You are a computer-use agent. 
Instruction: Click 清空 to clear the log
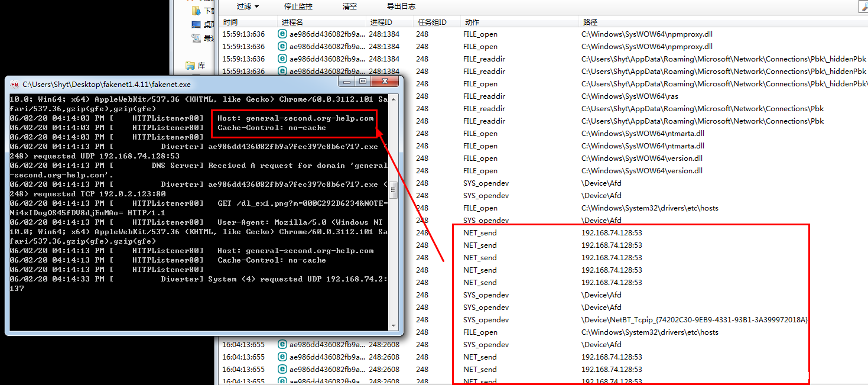click(350, 7)
